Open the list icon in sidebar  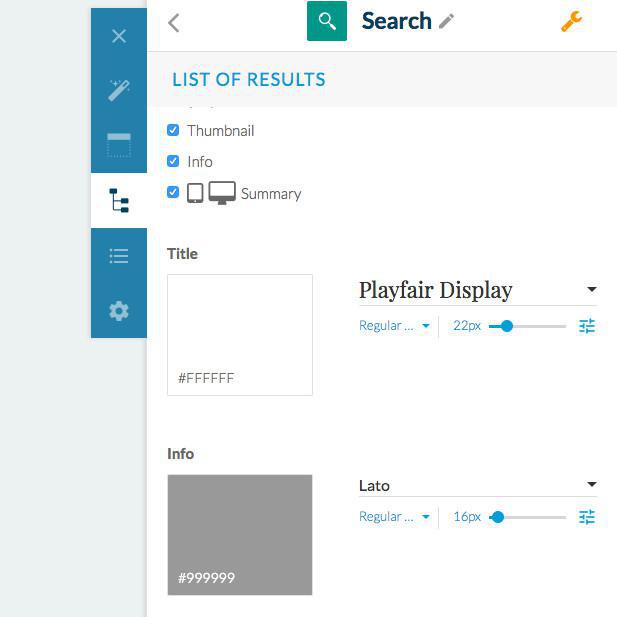click(x=119, y=257)
